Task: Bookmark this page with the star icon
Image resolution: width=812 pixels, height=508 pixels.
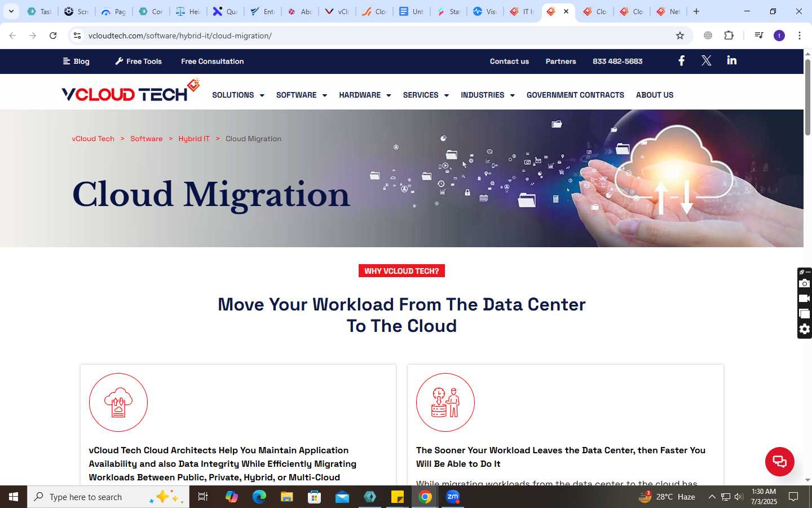Action: point(680,36)
